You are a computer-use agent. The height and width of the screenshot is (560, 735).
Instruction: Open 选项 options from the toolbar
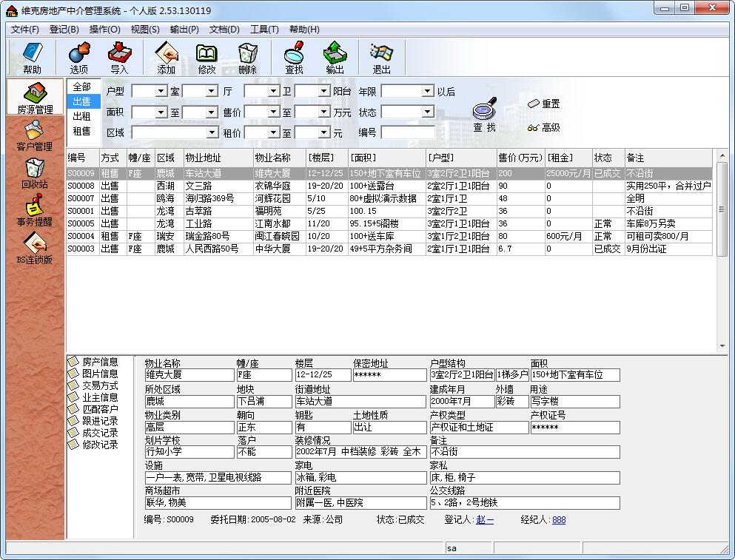pyautogui.click(x=78, y=58)
